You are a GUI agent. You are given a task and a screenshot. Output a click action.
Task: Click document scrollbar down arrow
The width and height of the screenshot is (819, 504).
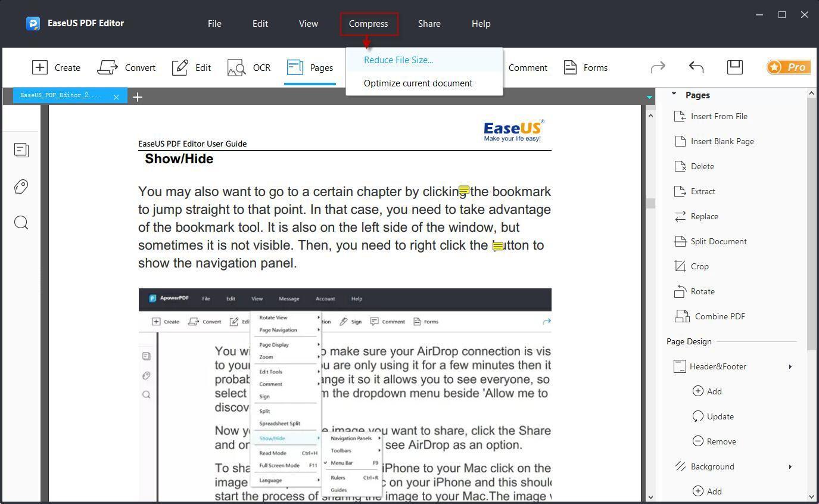[x=650, y=496]
